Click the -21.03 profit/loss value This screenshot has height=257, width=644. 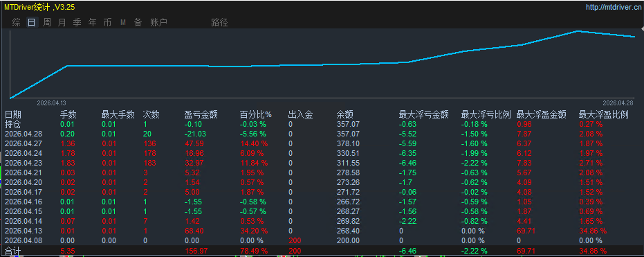[196, 134]
